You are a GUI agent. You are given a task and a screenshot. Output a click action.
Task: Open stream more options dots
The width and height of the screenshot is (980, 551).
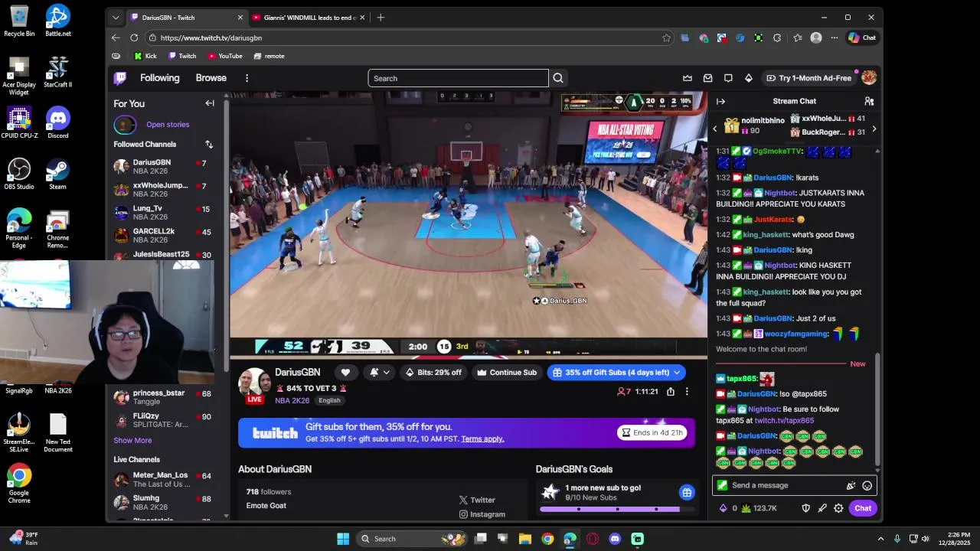coord(687,392)
